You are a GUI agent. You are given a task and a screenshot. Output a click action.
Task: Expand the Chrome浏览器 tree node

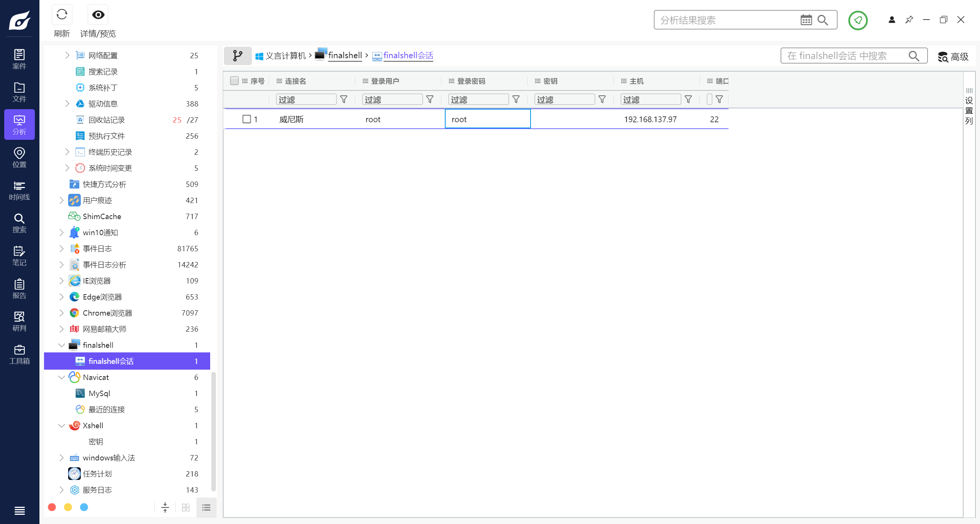[x=62, y=313]
